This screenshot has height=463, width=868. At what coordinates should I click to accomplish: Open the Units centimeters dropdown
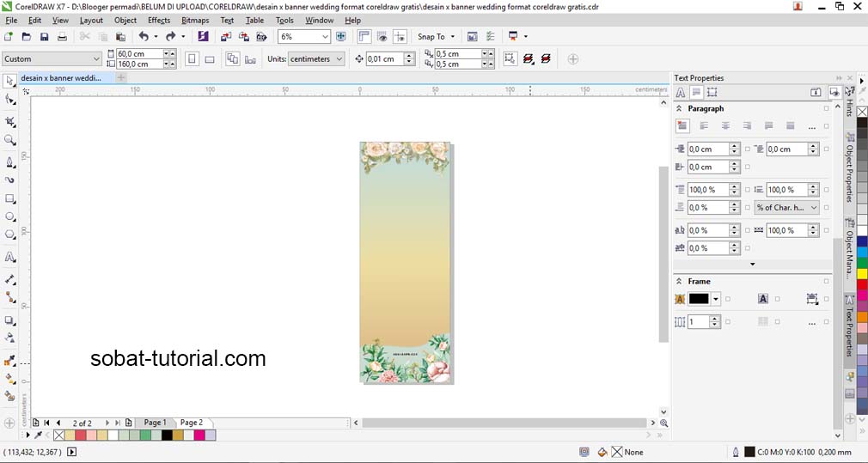[x=339, y=58]
